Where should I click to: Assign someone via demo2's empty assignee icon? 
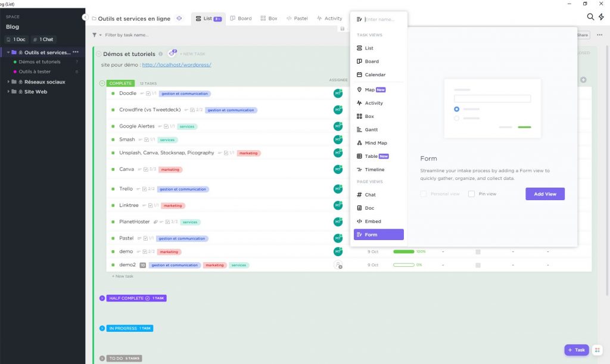(338, 265)
